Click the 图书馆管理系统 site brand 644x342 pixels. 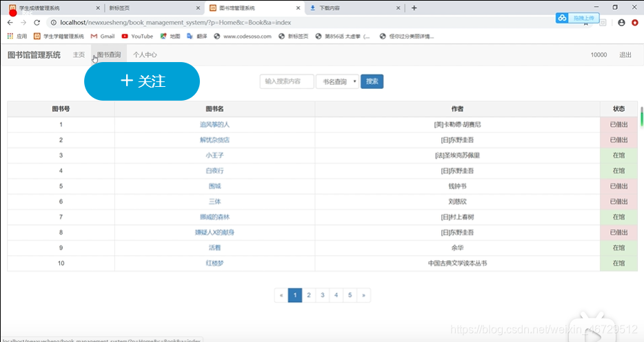click(34, 55)
